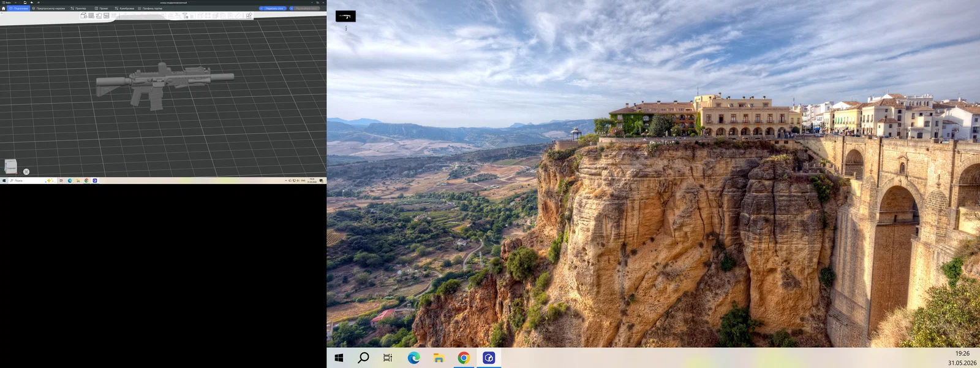This screenshot has width=980, height=368.
Task: Open the Файл menu in the title bar
Action: [x=7, y=2]
